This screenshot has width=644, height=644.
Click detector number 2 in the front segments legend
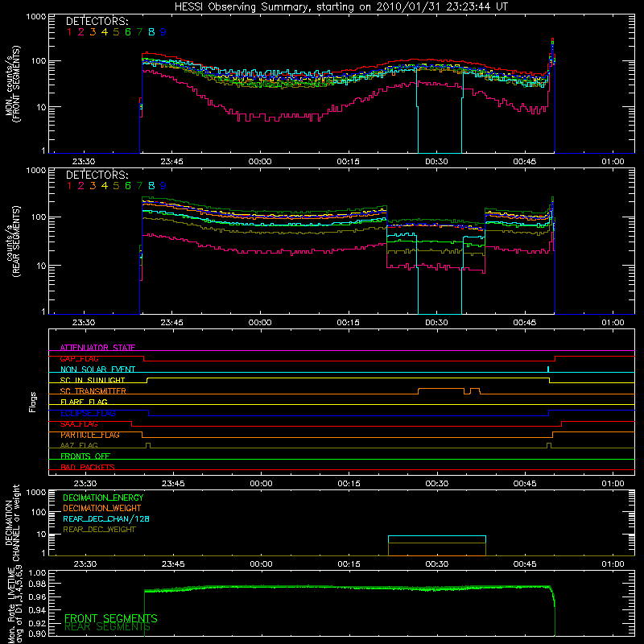click(81, 32)
